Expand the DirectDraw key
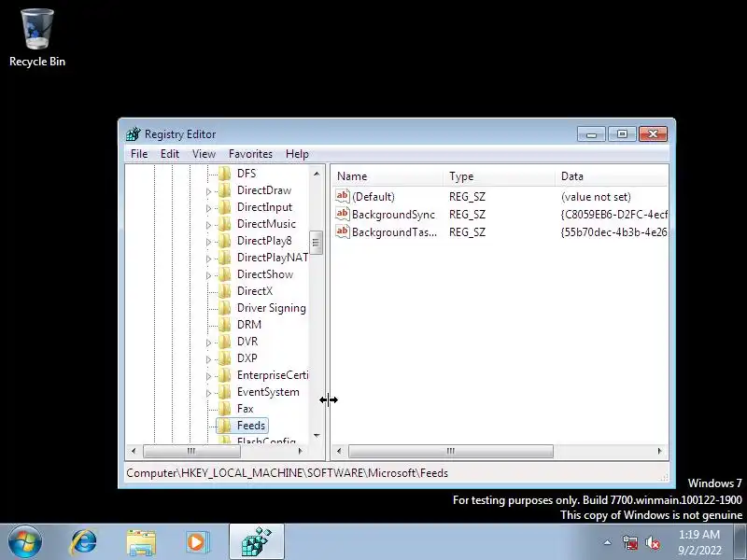747x560 pixels. pos(208,191)
